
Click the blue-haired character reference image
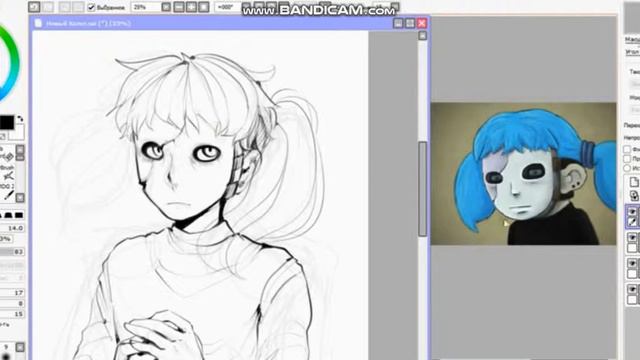523,173
